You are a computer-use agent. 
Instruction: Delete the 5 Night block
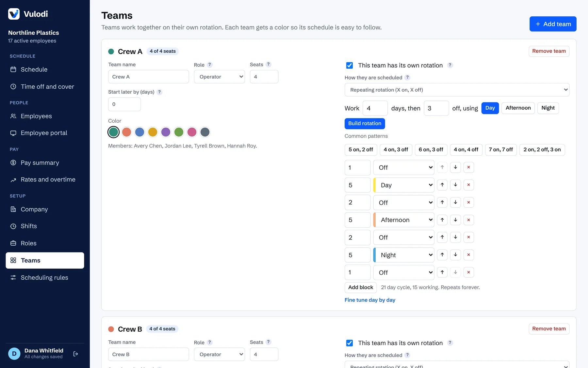(468, 255)
